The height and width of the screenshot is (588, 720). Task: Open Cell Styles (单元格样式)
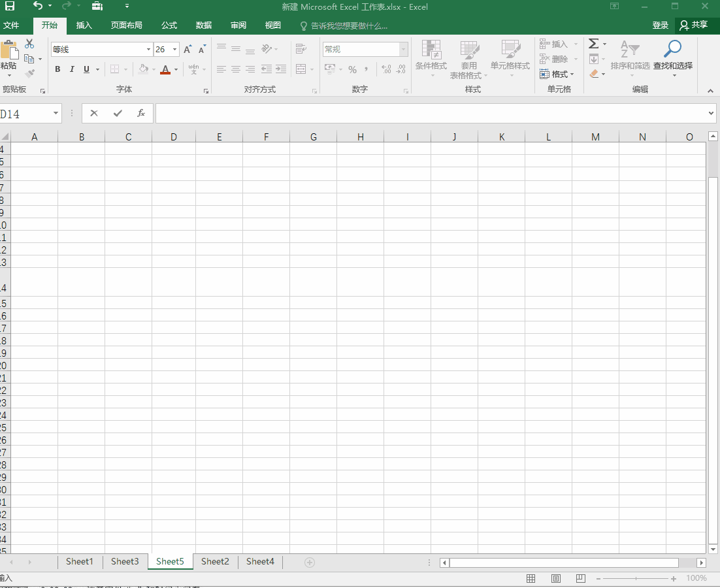pyautogui.click(x=510, y=59)
